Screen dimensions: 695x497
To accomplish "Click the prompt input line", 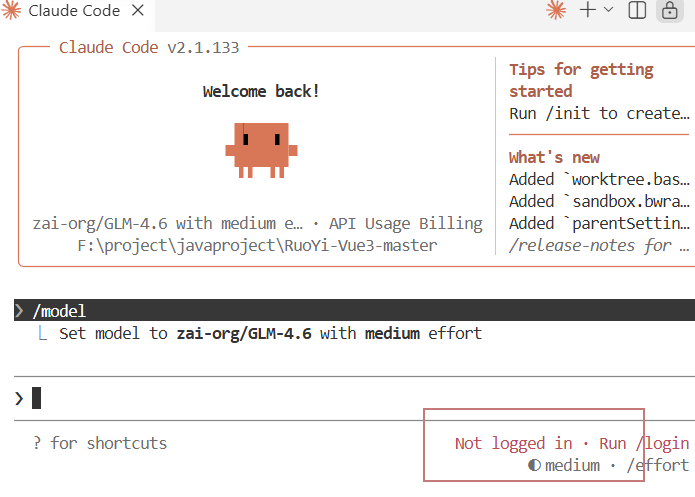I will 355,398.
